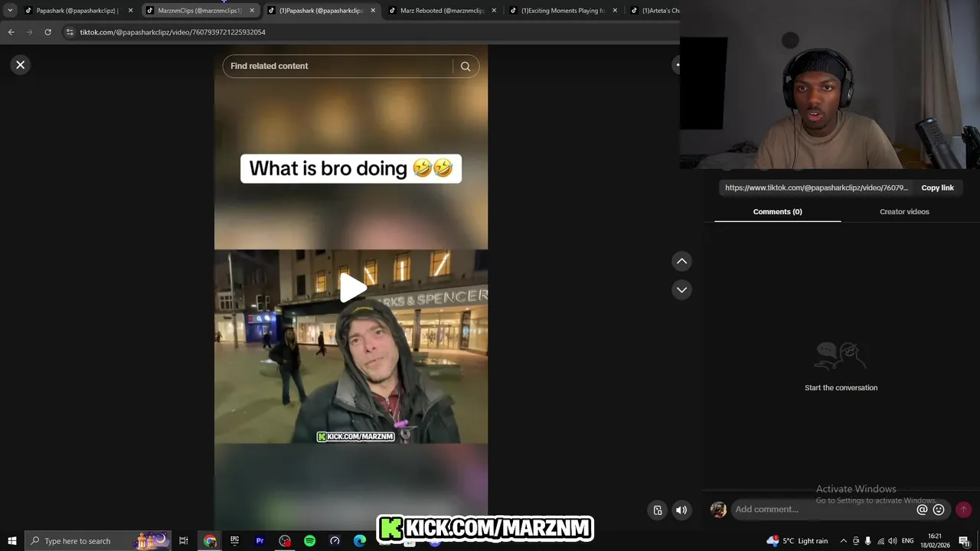Click the Windows taskbar search box
Screen dimensions: 980x551
pos(98,541)
